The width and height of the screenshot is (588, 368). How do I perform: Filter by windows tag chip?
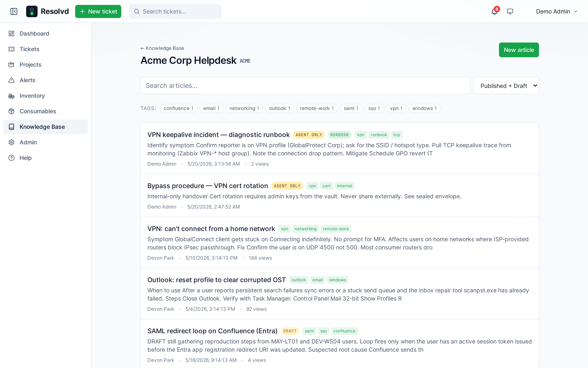tap(424, 108)
